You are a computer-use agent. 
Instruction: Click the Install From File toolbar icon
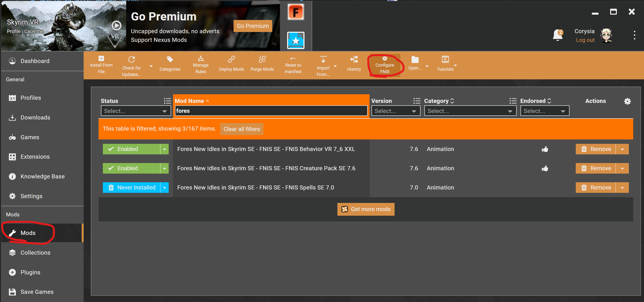click(101, 58)
